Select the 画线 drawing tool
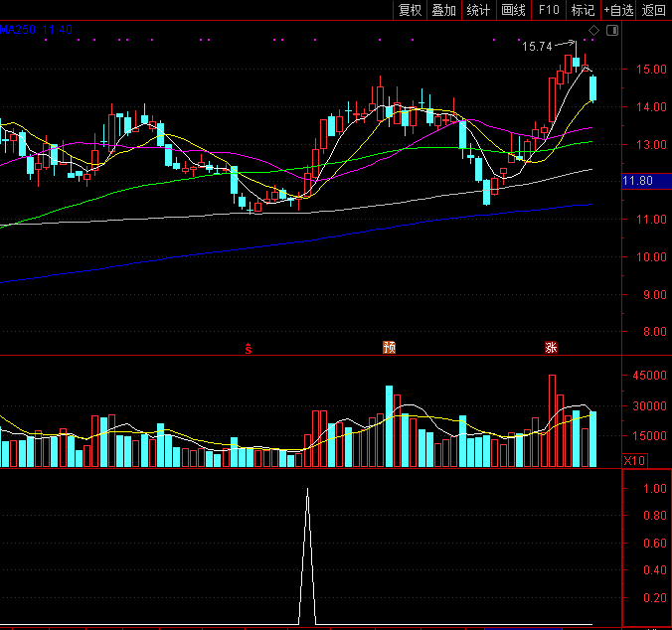This screenshot has height=630, width=672. click(x=513, y=10)
